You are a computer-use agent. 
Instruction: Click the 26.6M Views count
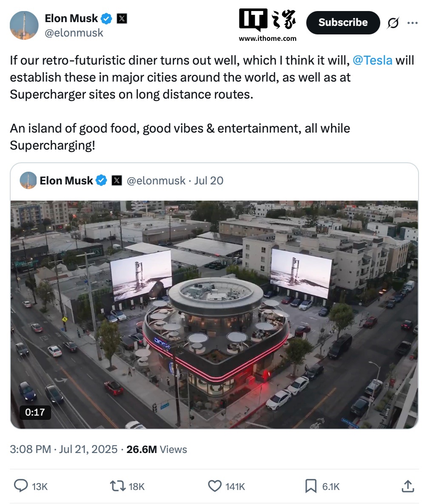pyautogui.click(x=157, y=449)
